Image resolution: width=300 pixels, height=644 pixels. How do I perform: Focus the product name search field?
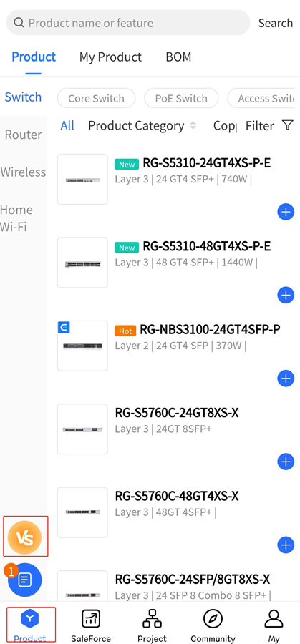point(128,23)
